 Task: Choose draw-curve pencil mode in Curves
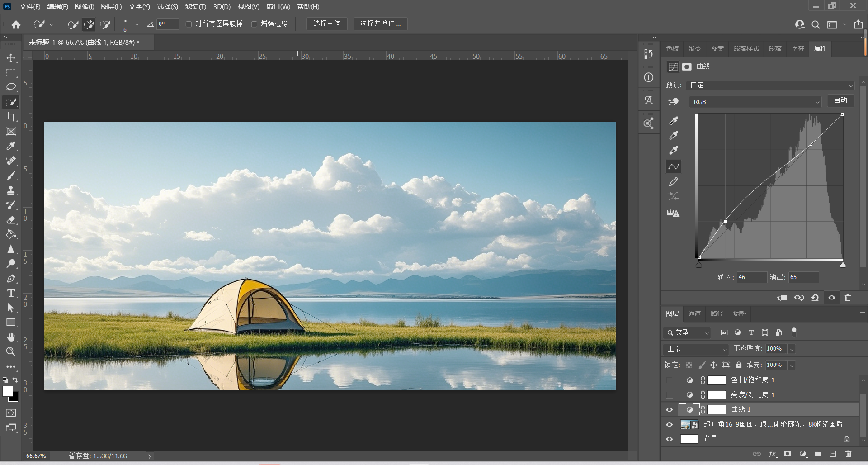674,182
